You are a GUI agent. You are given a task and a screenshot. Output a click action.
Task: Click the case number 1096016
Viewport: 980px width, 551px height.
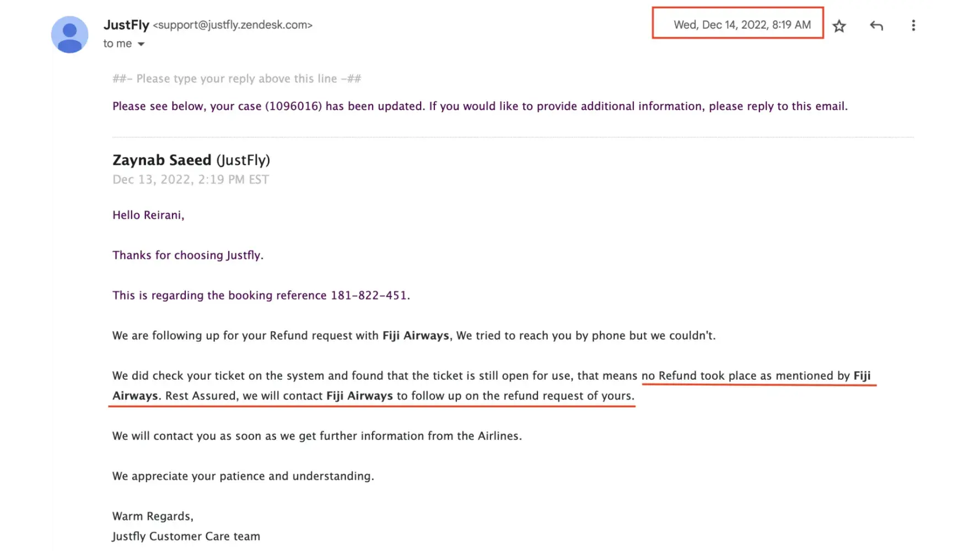click(293, 106)
